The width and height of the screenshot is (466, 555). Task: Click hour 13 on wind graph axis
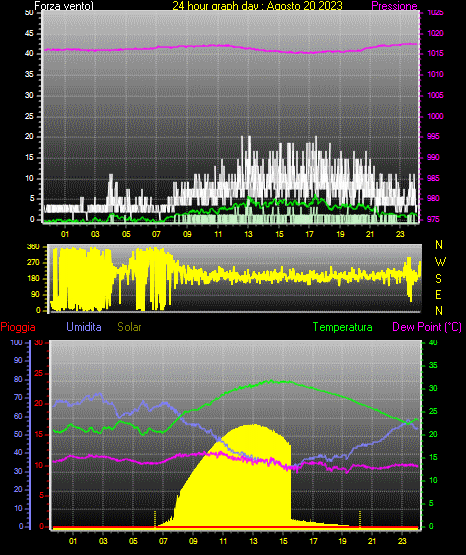[x=248, y=234]
